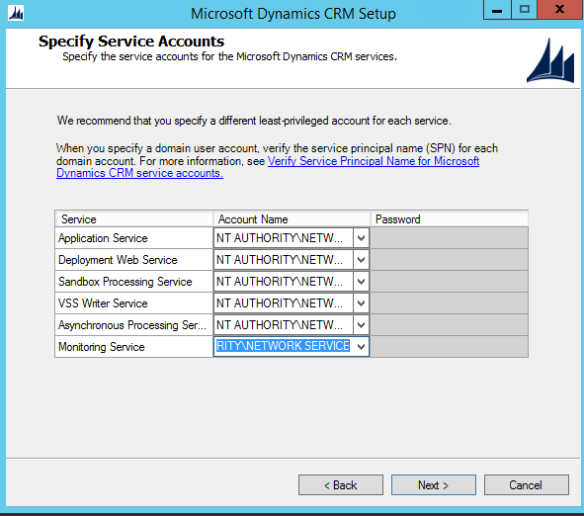Open Monitoring Service account dropdown arrow

click(361, 347)
